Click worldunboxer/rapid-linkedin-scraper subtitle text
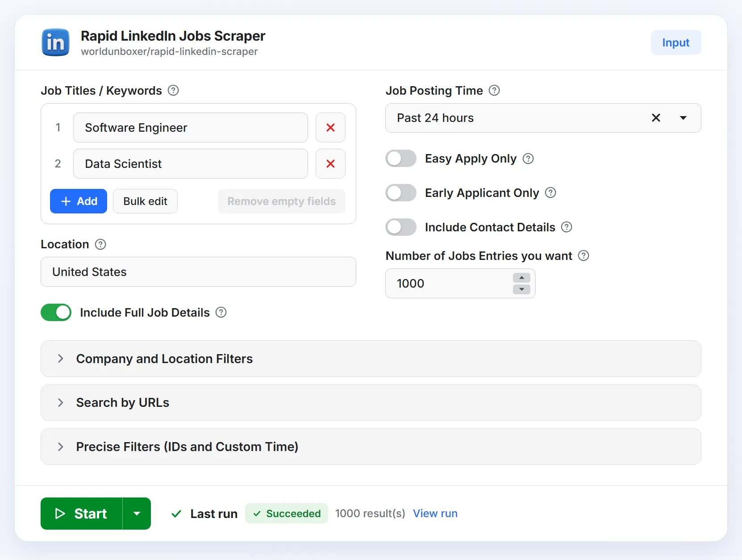Viewport: 742px width, 560px height. [169, 52]
